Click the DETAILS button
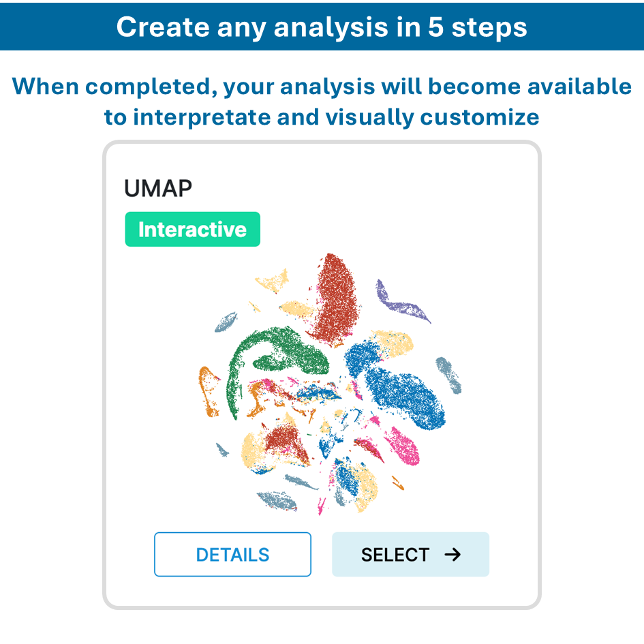644x644 pixels. click(232, 555)
